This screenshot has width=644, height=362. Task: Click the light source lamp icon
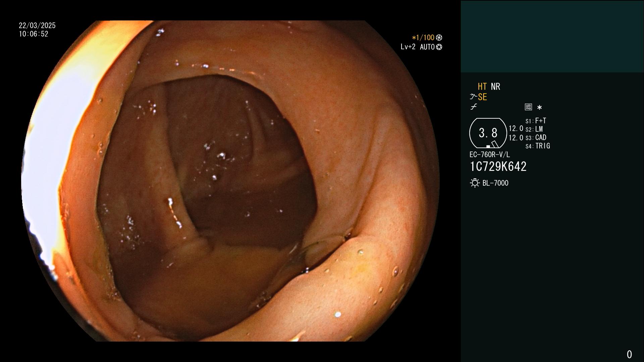pyautogui.click(x=475, y=183)
